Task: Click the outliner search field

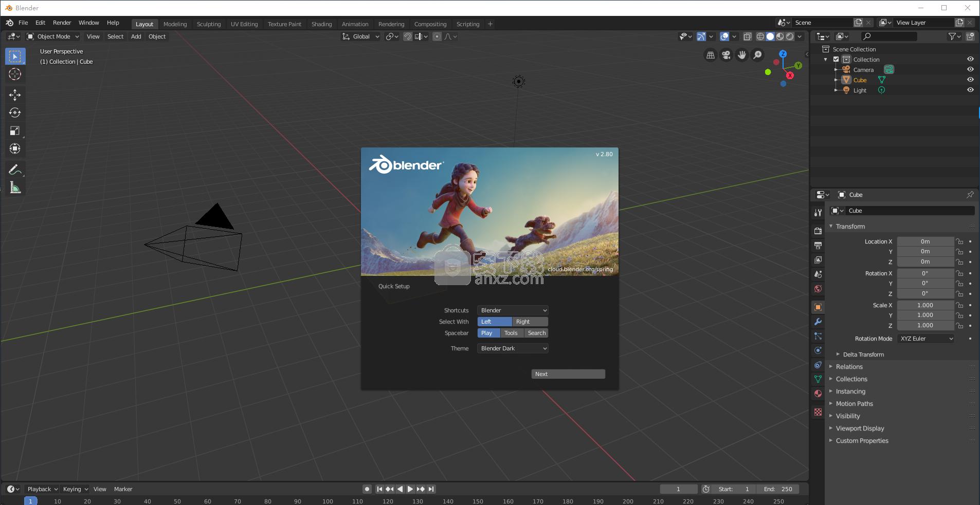Action: (888, 36)
